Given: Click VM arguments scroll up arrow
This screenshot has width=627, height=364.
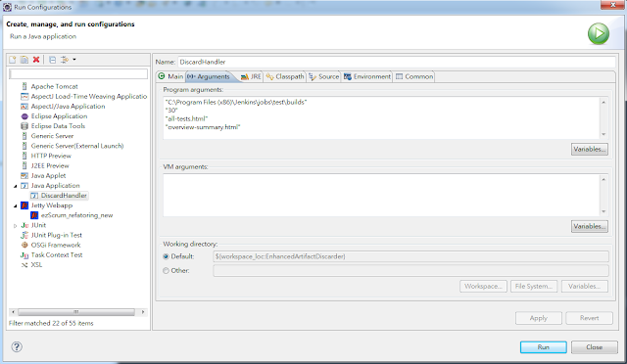Looking at the screenshot, I should pyautogui.click(x=603, y=179).
